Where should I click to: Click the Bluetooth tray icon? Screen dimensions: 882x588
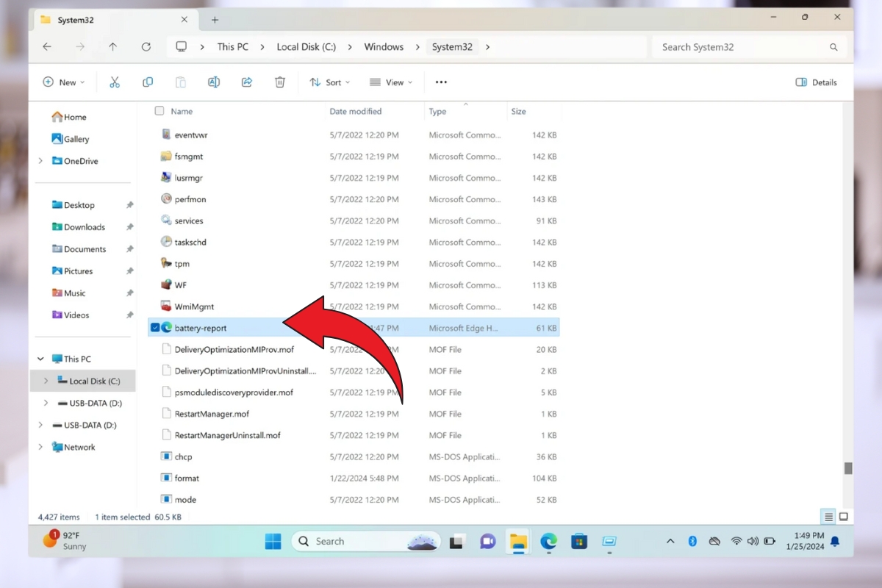point(692,541)
